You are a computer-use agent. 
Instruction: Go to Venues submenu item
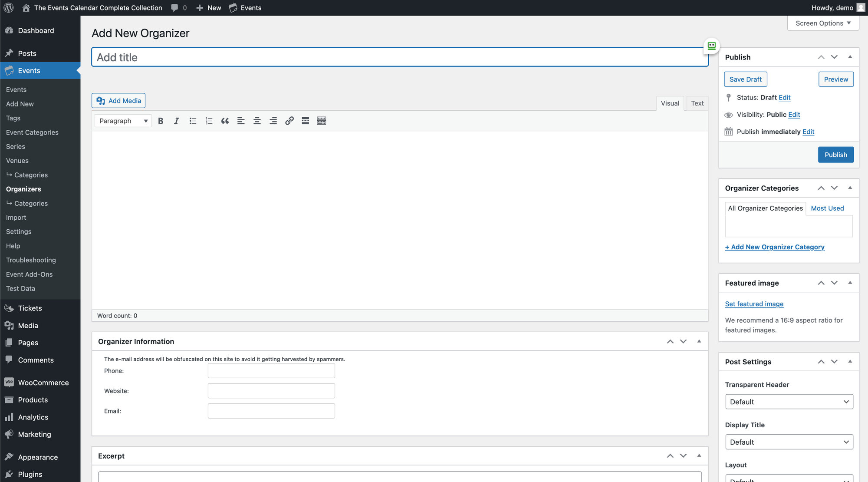point(17,161)
